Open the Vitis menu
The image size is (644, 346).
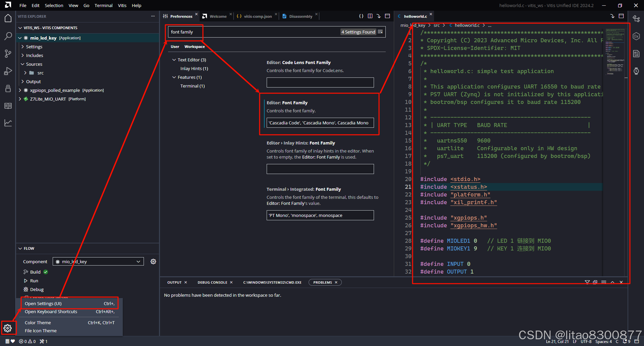point(122,5)
